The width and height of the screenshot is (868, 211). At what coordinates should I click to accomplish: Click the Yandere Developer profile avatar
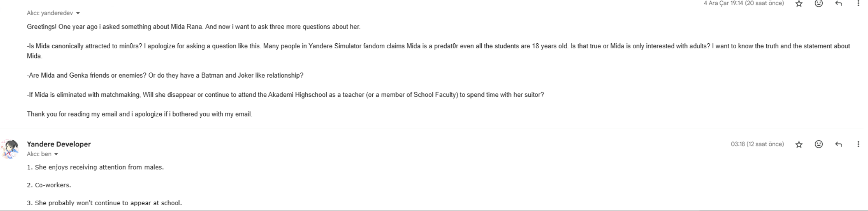(x=11, y=149)
